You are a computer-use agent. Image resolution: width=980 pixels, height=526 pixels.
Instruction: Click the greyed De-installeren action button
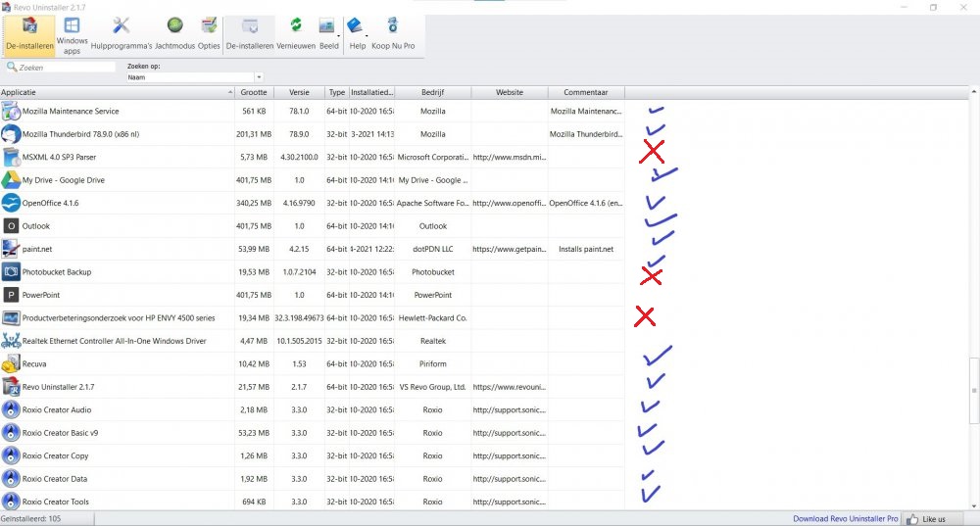pos(249,35)
